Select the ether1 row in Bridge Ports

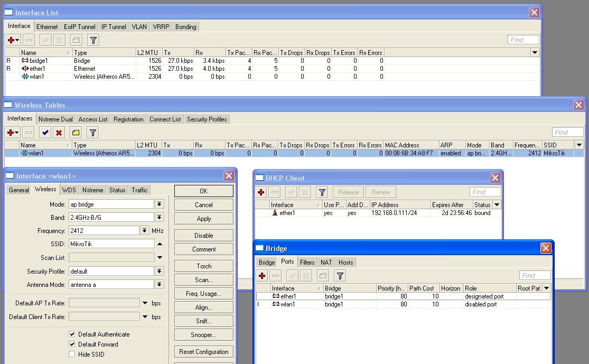coord(288,296)
